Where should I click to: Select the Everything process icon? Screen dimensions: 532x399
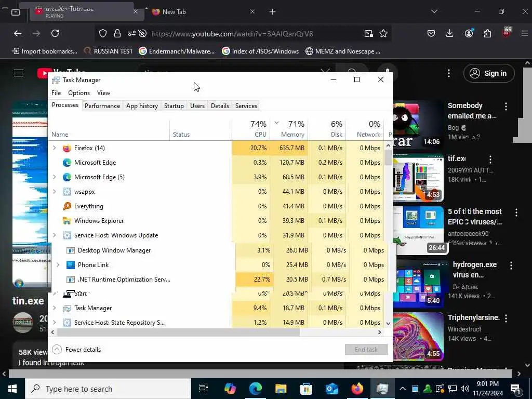67,206
